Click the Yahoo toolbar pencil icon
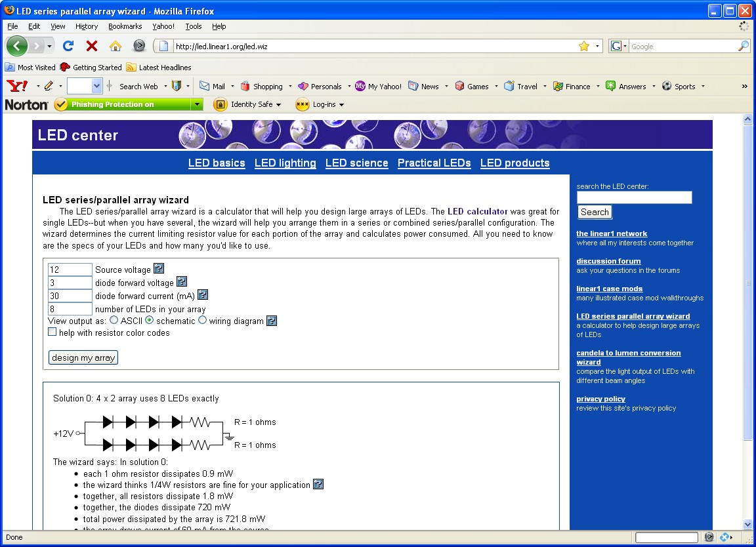The width and height of the screenshot is (756, 547). (49, 87)
